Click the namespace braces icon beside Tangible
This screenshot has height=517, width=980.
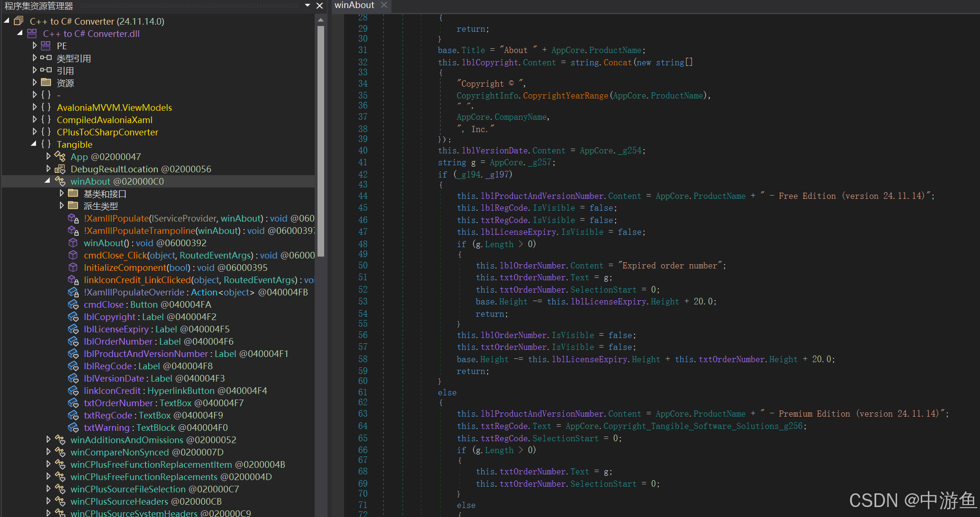46,144
